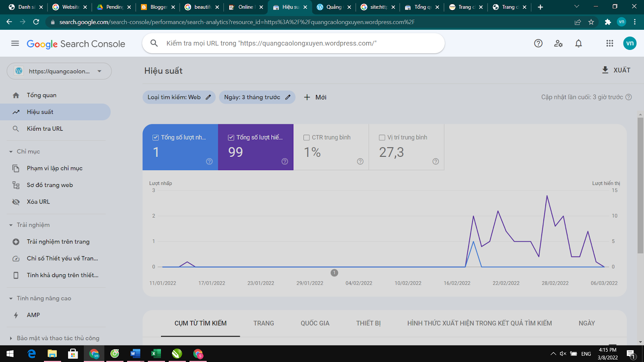
Task: Toggle Tổng số lượt nhấp checkbox
Action: coord(155,138)
